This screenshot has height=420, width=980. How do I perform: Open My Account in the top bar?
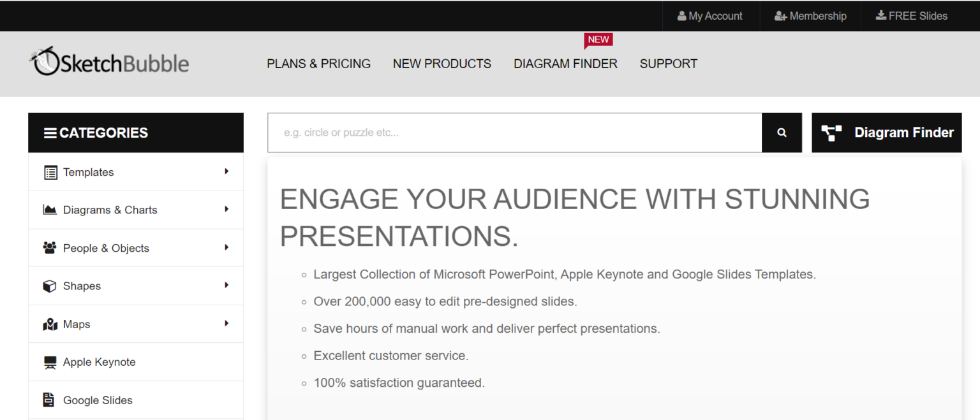709,16
